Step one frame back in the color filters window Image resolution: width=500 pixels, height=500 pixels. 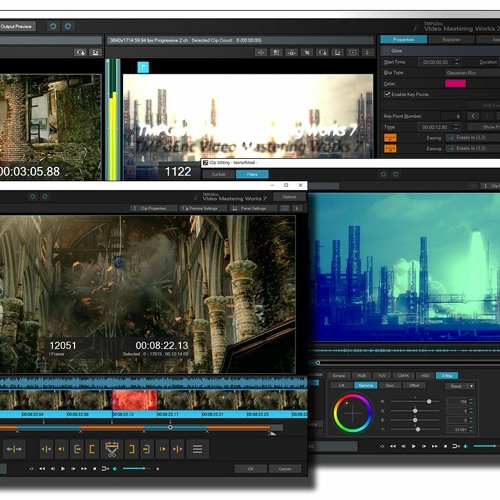[403, 446]
